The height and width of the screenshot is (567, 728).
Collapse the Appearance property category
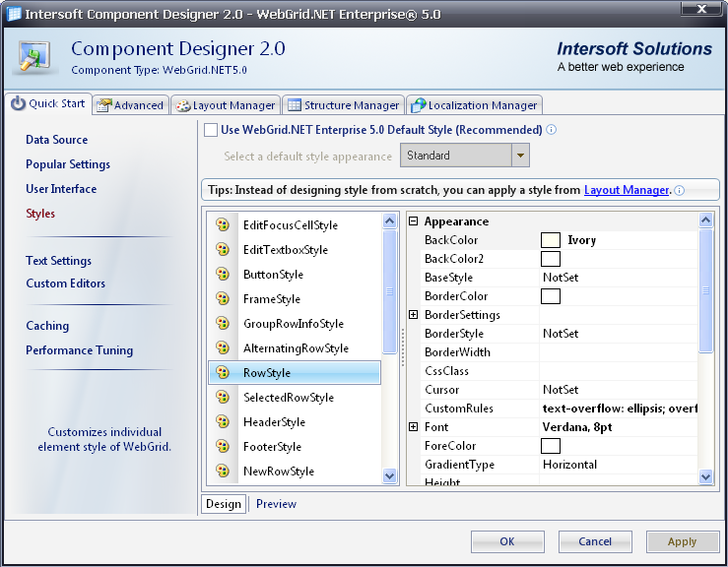coord(413,221)
